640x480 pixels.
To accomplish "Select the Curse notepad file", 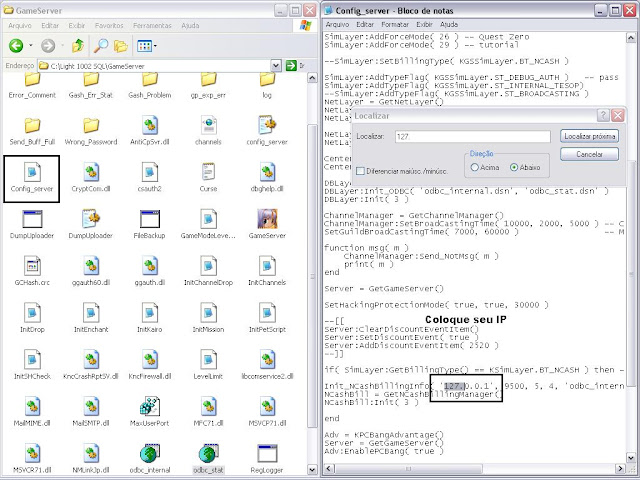I will [x=208, y=178].
